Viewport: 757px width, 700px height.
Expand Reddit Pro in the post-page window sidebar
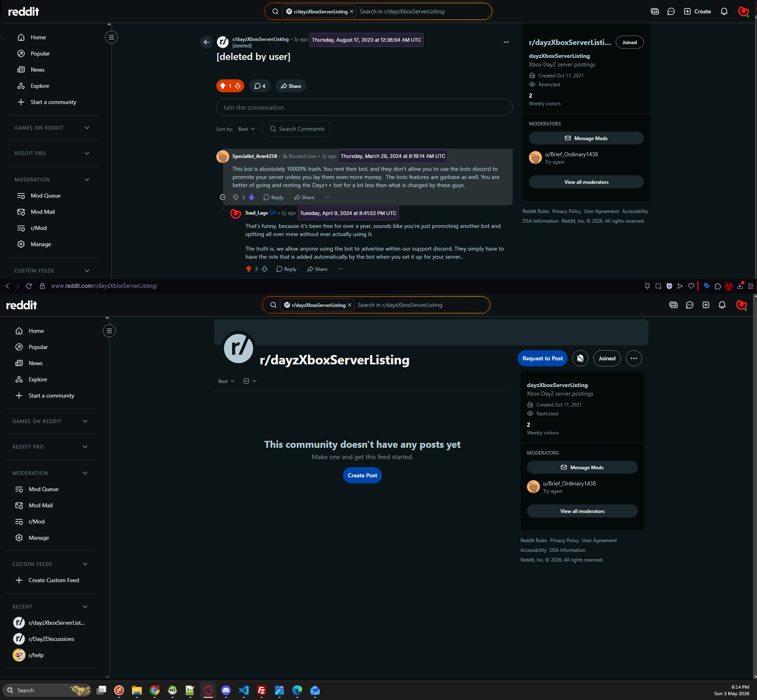click(52, 153)
